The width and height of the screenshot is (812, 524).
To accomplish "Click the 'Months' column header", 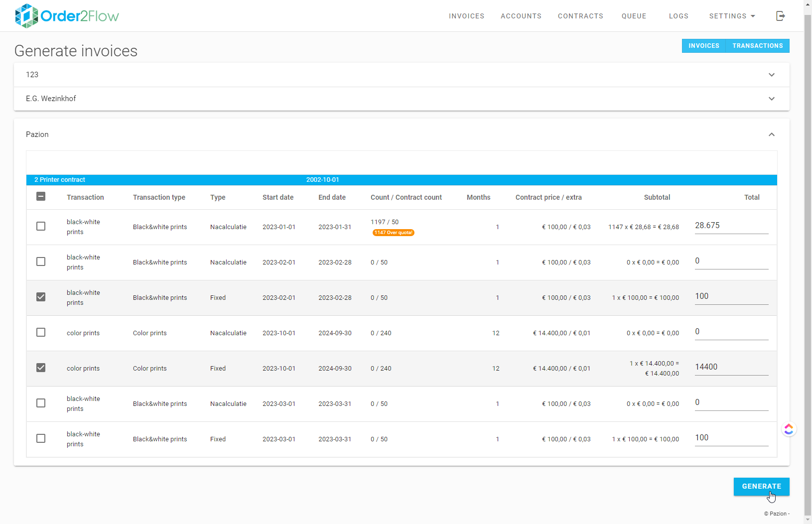I will point(478,197).
